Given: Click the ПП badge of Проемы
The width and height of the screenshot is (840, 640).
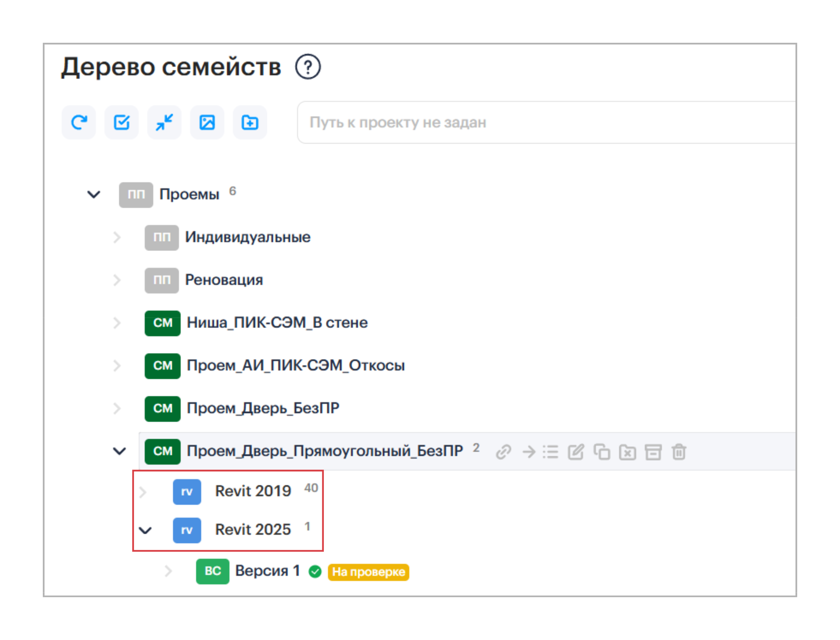Looking at the screenshot, I should [136, 195].
